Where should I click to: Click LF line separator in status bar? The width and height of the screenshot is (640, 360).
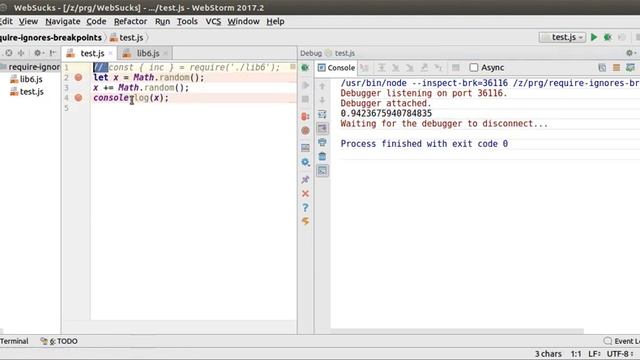pos(594,353)
